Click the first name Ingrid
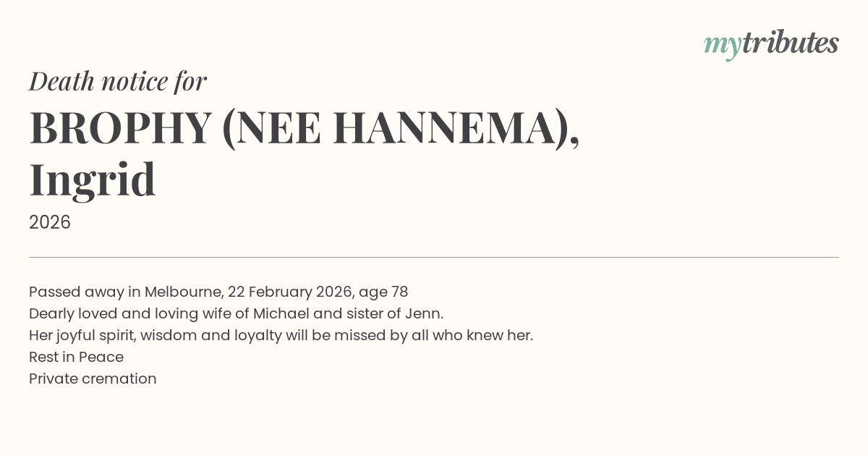The width and height of the screenshot is (868, 456). coord(93,180)
